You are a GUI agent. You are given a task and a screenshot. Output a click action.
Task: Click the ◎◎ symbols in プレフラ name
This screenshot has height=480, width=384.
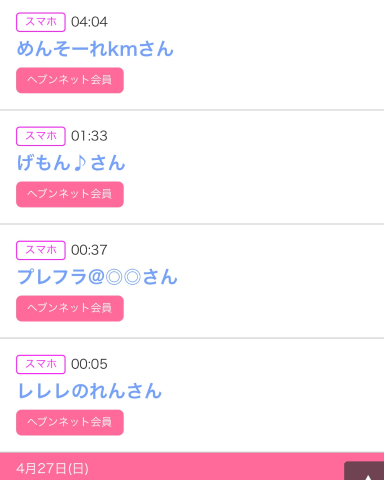pos(123,277)
